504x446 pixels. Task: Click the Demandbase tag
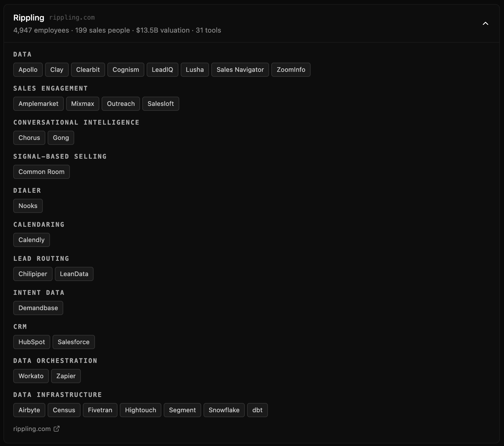[x=38, y=308]
